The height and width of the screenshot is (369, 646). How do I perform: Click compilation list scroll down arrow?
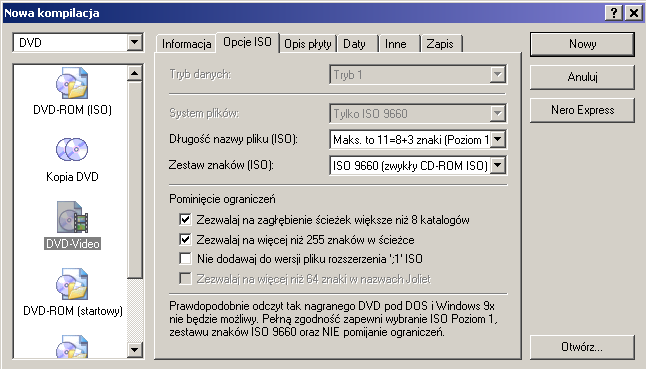(x=134, y=350)
